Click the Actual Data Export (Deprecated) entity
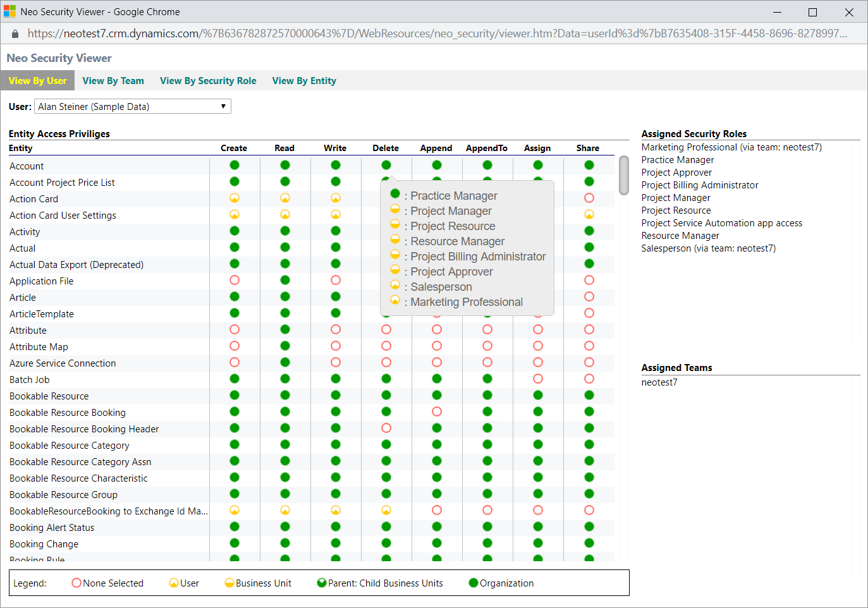The image size is (868, 608). (76, 265)
